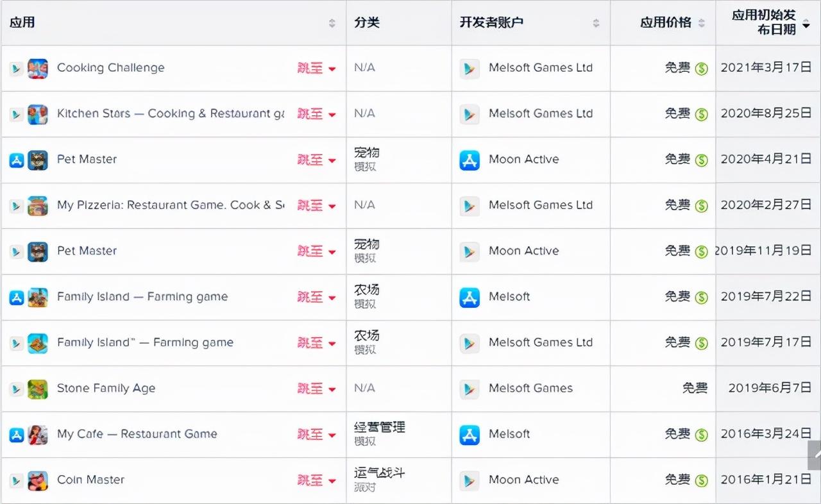Open My Pizzeria: Restaurant Game link

(x=171, y=205)
